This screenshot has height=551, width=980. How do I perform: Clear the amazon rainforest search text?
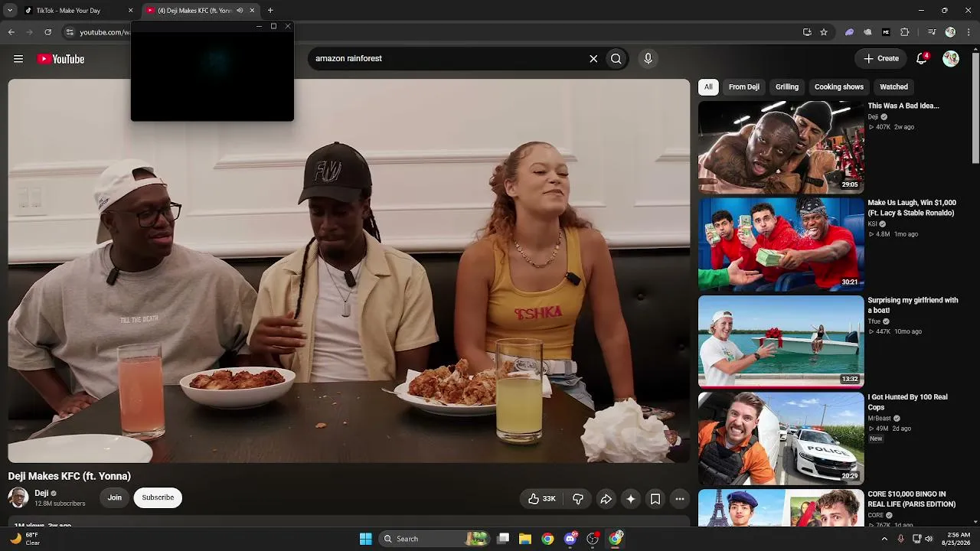point(593,58)
